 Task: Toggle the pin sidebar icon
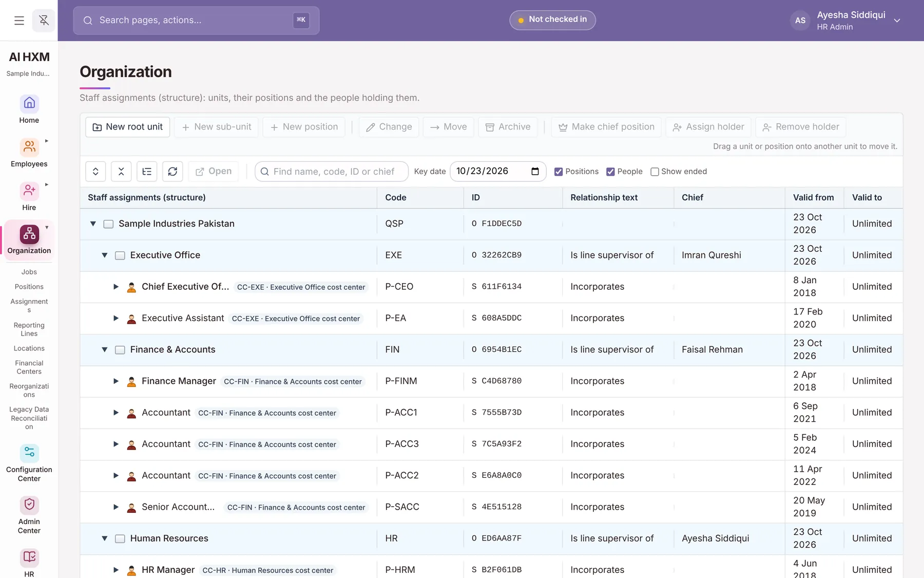pyautogui.click(x=44, y=21)
